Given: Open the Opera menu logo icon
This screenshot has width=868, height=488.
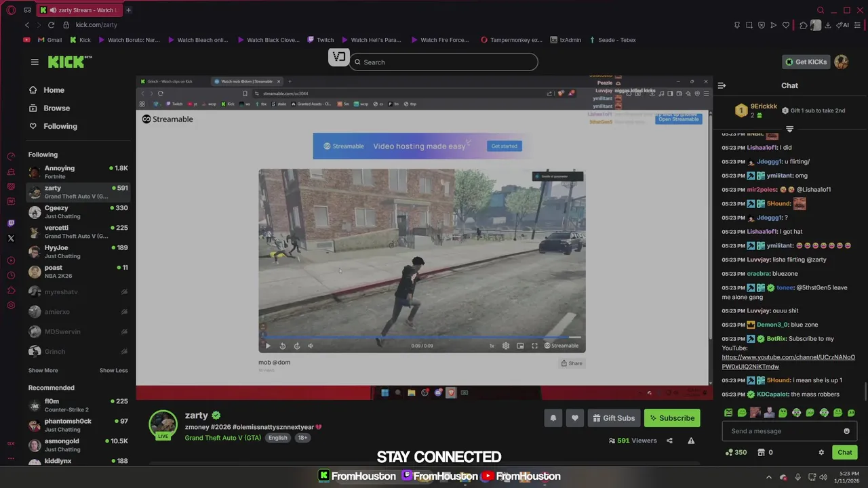Looking at the screenshot, I should pos(11,10).
